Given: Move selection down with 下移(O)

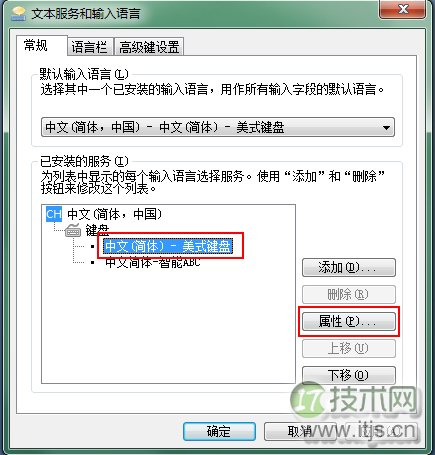Looking at the screenshot, I should (349, 375).
